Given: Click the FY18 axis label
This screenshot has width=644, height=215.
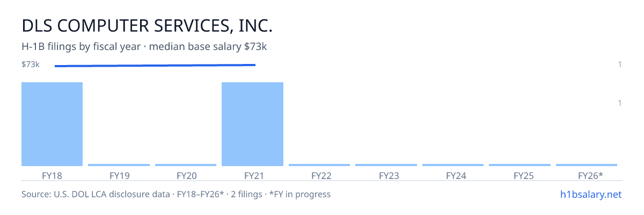Looking at the screenshot, I should 52,175.
